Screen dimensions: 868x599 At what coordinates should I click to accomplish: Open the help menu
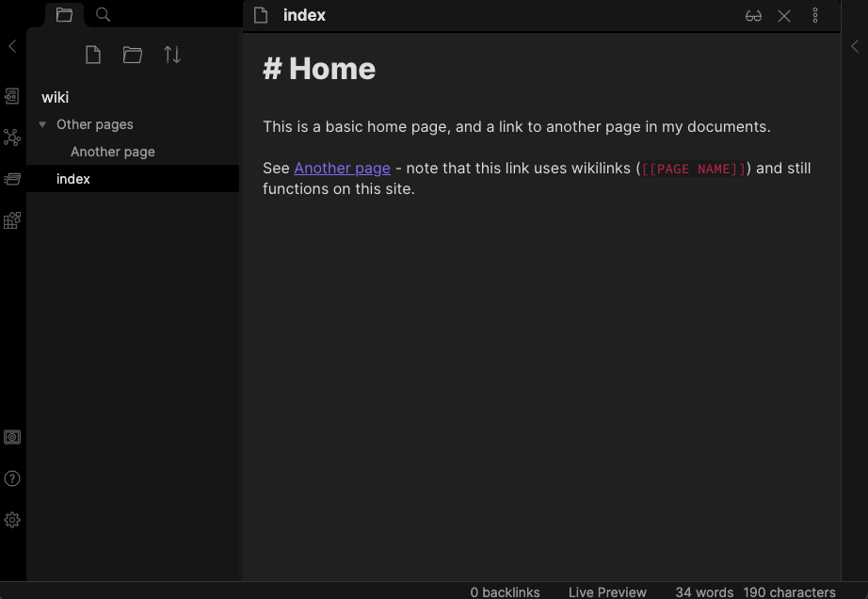coord(12,478)
